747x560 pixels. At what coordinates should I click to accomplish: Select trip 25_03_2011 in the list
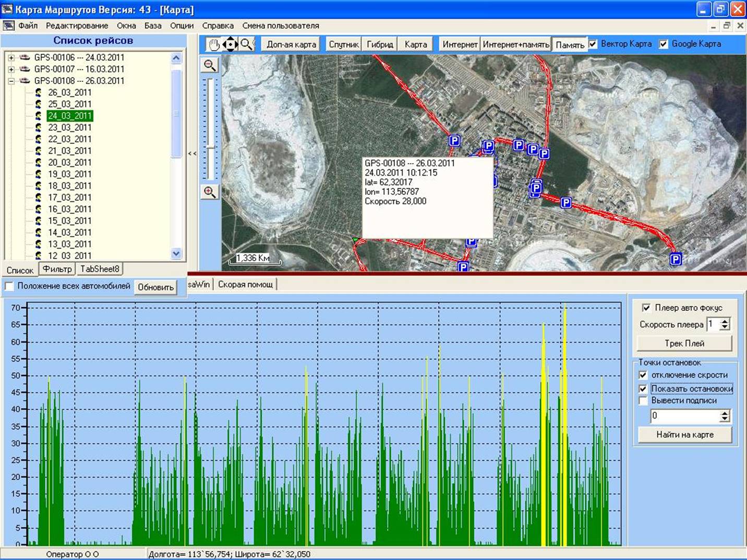[69, 104]
